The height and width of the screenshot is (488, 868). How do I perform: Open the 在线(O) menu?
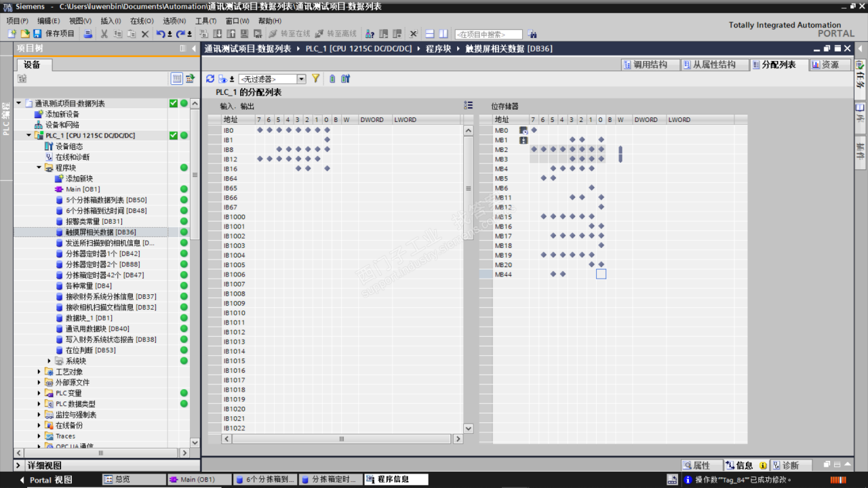pos(142,21)
